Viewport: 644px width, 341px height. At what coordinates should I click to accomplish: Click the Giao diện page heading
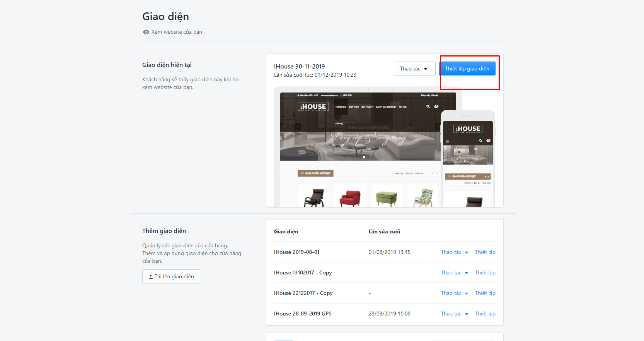click(x=165, y=17)
